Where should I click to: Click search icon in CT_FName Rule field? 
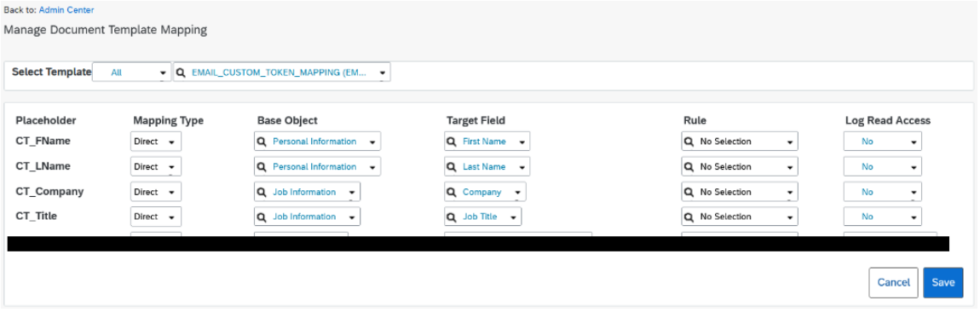(x=689, y=142)
